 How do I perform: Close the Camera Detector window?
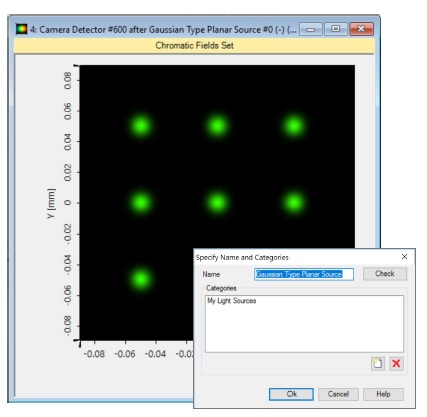click(x=361, y=29)
